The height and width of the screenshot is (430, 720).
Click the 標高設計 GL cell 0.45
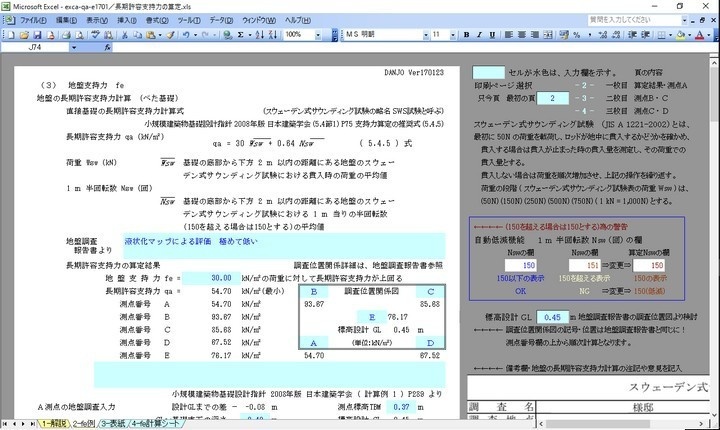click(x=552, y=317)
